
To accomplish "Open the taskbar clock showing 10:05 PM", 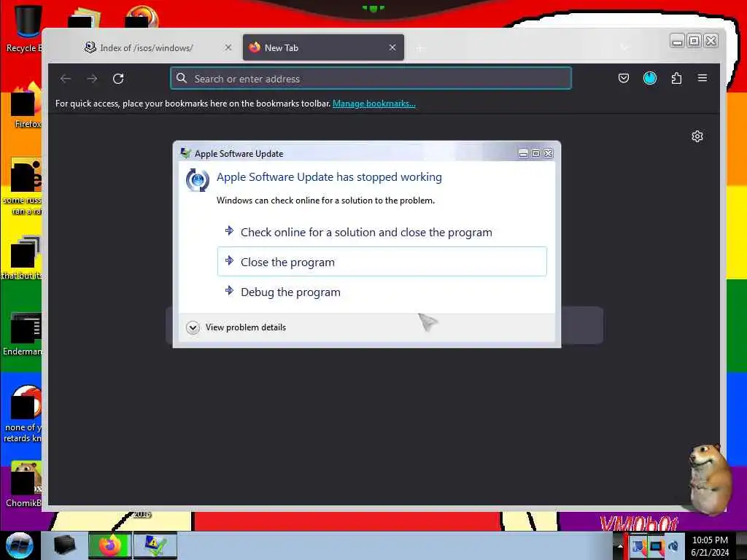I will pyautogui.click(x=710, y=546).
